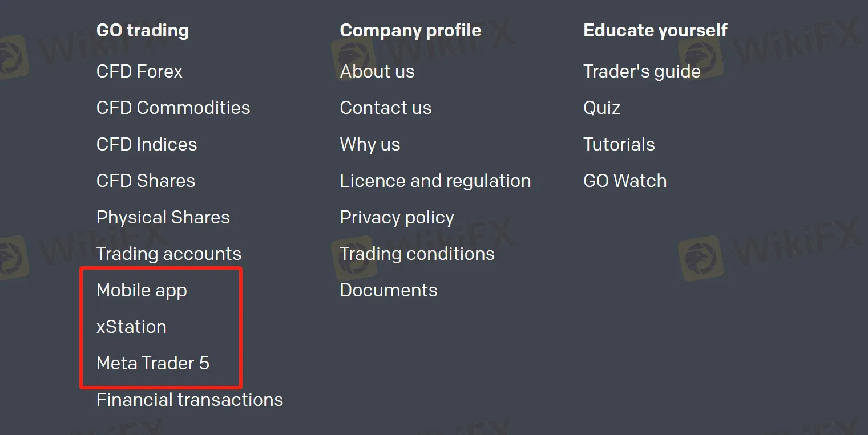The width and height of the screenshot is (868, 435).
Task: Open the Privacy policy
Action: coord(397,217)
